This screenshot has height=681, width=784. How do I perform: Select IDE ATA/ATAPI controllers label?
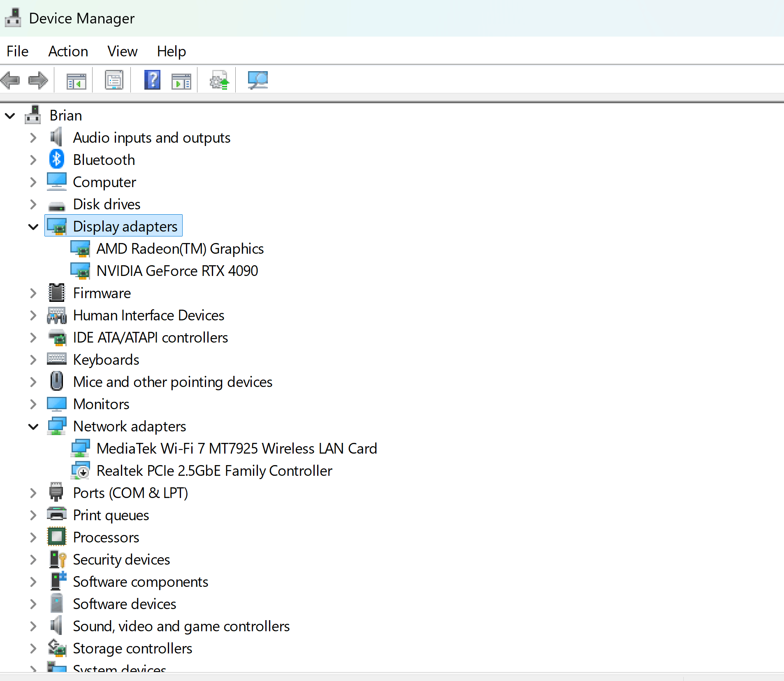(x=151, y=337)
